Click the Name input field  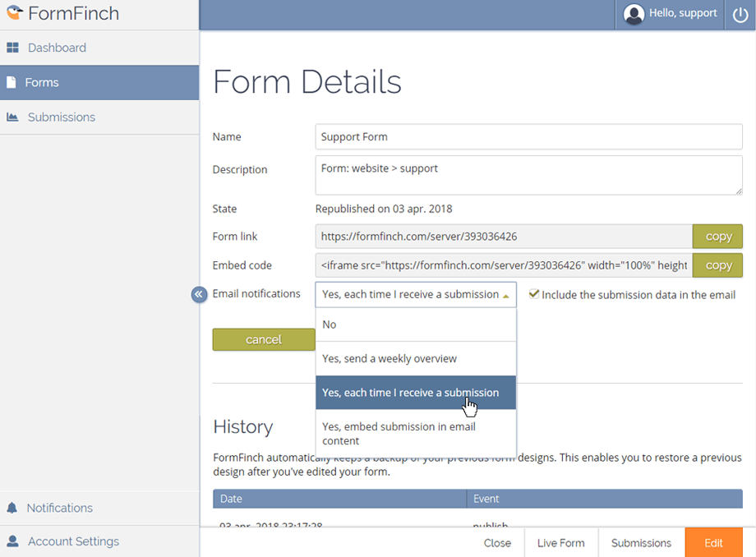click(x=528, y=137)
